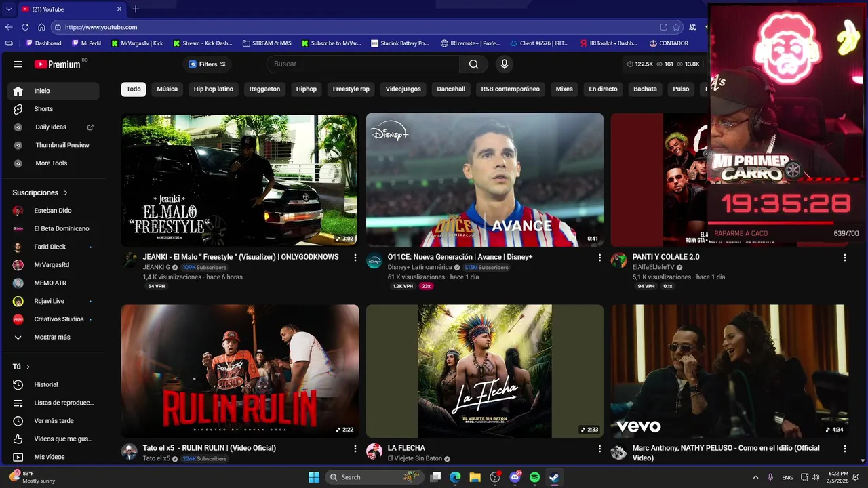868x488 pixels.
Task: Open options menu for JEANKI El Malo video
Action: (355, 258)
